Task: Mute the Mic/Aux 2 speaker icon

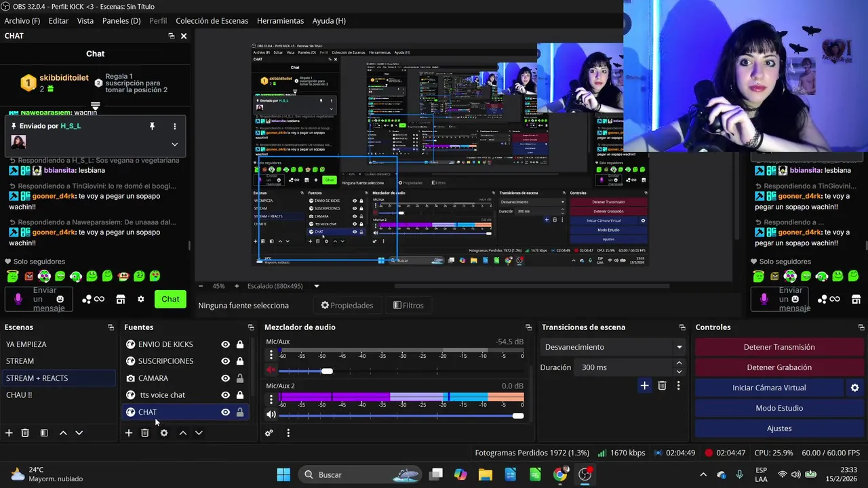Action: click(271, 415)
